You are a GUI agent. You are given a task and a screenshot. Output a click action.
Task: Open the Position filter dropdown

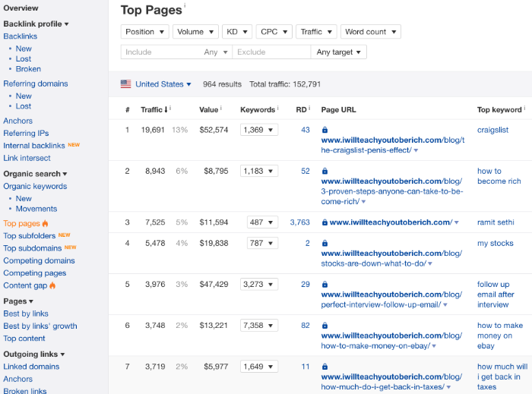145,32
